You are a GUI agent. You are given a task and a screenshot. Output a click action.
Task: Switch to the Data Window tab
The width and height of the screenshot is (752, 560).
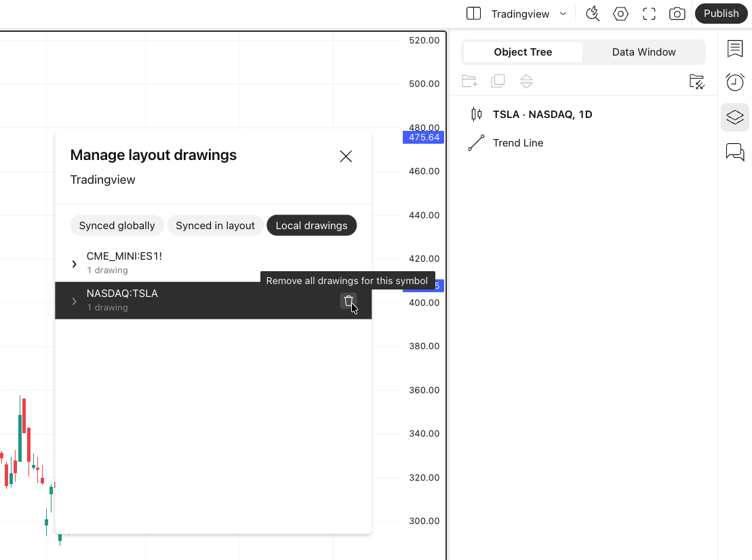point(644,52)
